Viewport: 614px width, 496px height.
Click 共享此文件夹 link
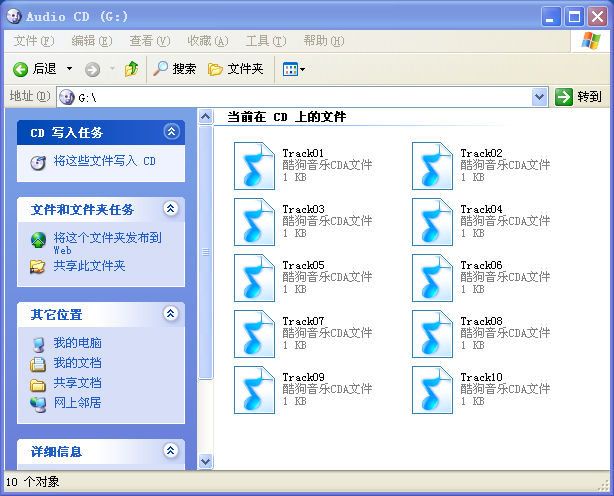click(89, 266)
